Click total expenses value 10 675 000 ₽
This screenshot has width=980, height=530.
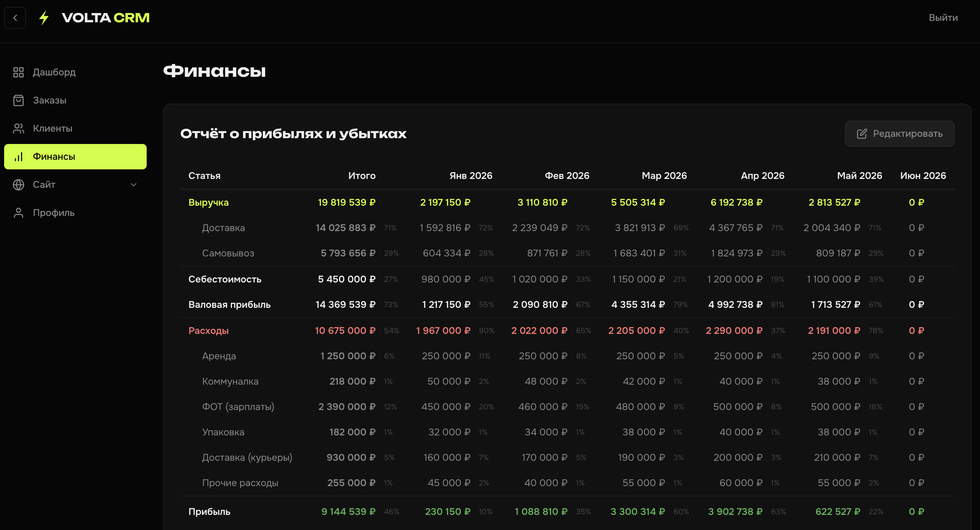(345, 330)
